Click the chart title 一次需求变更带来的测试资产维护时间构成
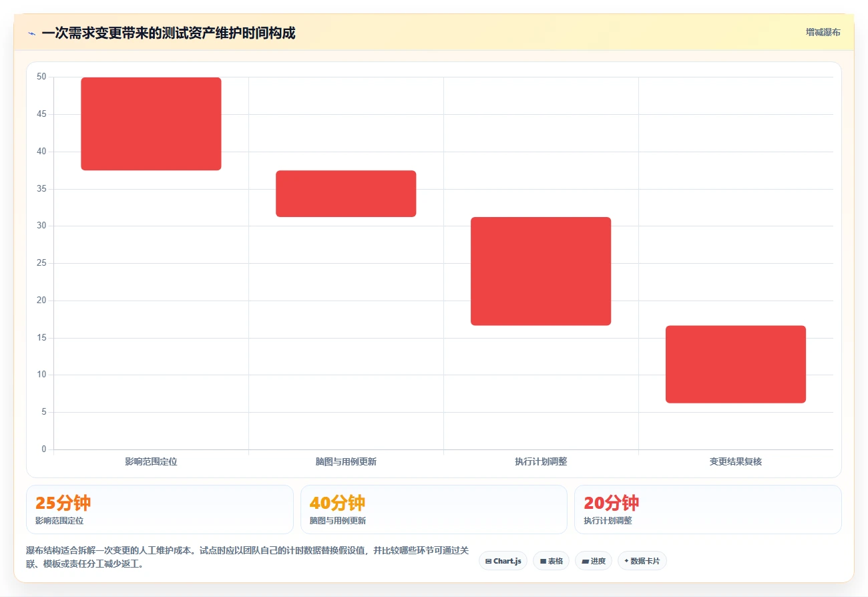The height and width of the screenshot is (597, 868). [168, 33]
